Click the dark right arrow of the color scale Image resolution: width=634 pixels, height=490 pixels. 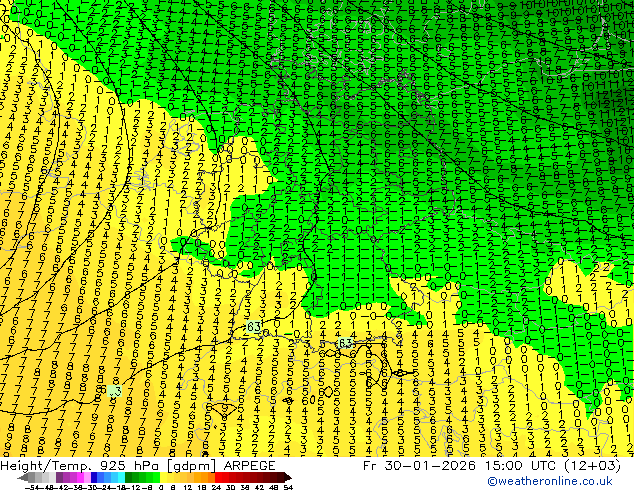coord(288,477)
